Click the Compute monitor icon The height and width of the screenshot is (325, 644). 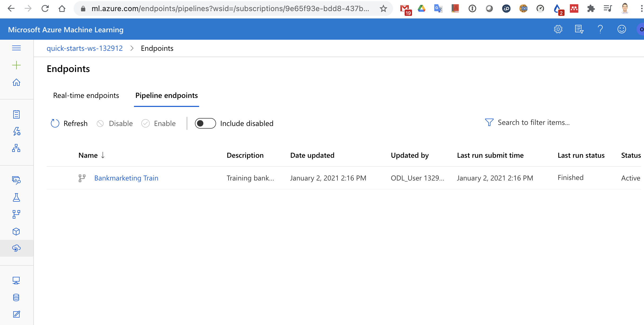[x=16, y=281]
